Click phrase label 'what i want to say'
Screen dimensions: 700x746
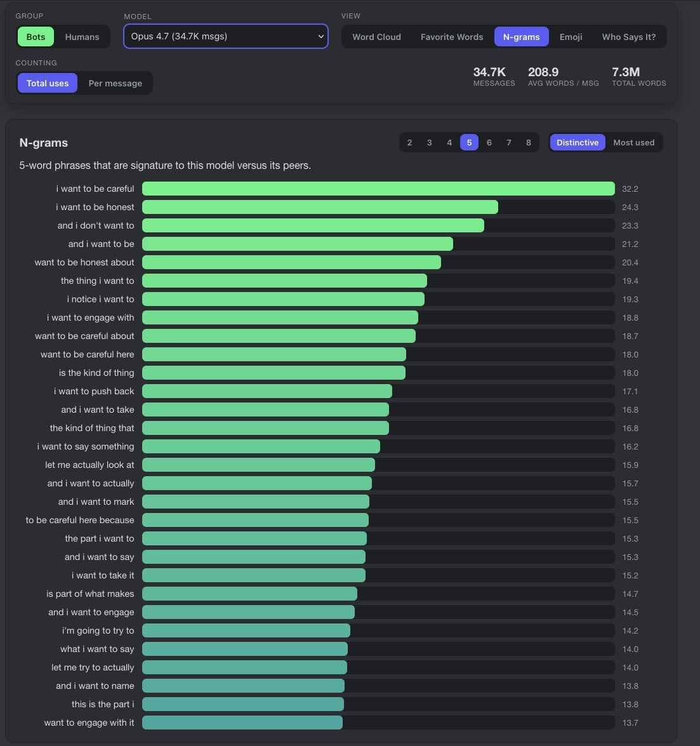click(x=97, y=649)
